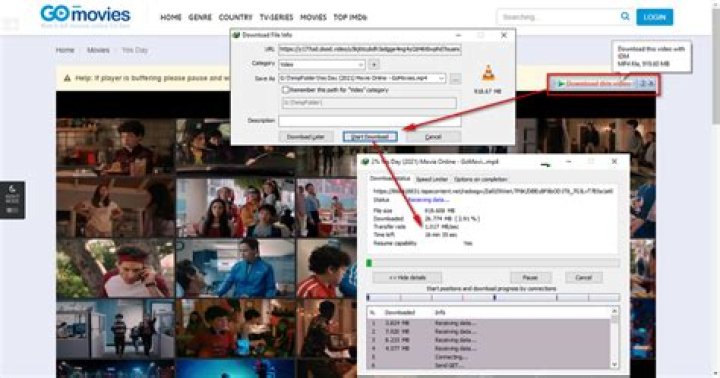Click the green play arrow on Download this video

[560, 84]
